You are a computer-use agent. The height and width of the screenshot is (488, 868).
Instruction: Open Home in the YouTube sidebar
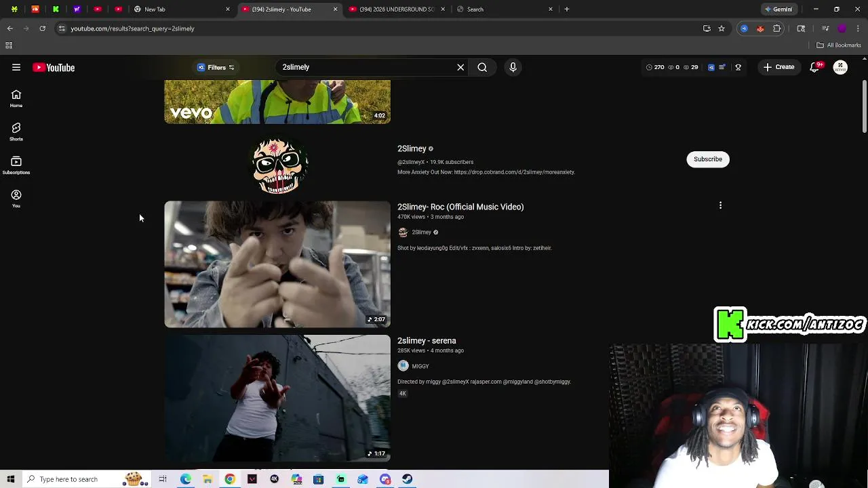[16, 98]
